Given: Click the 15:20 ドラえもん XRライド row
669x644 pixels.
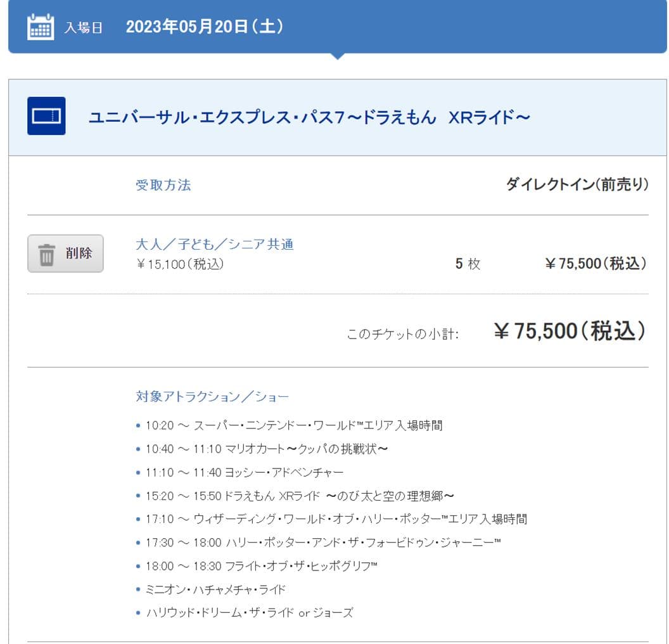Looking at the screenshot, I should [x=295, y=496].
